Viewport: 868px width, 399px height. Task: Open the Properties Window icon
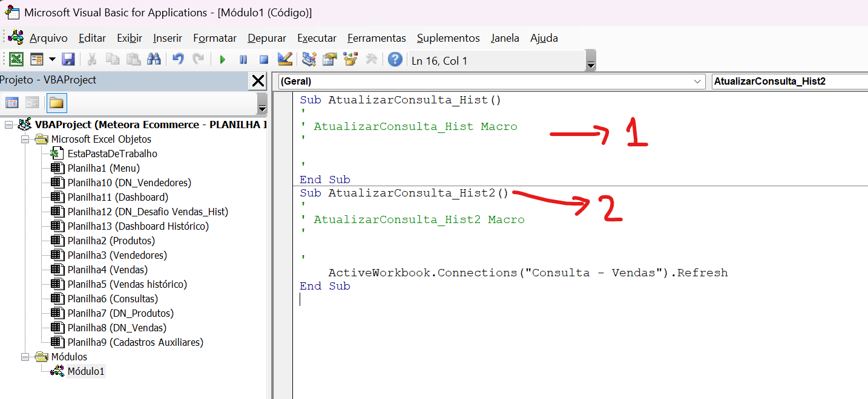330,60
